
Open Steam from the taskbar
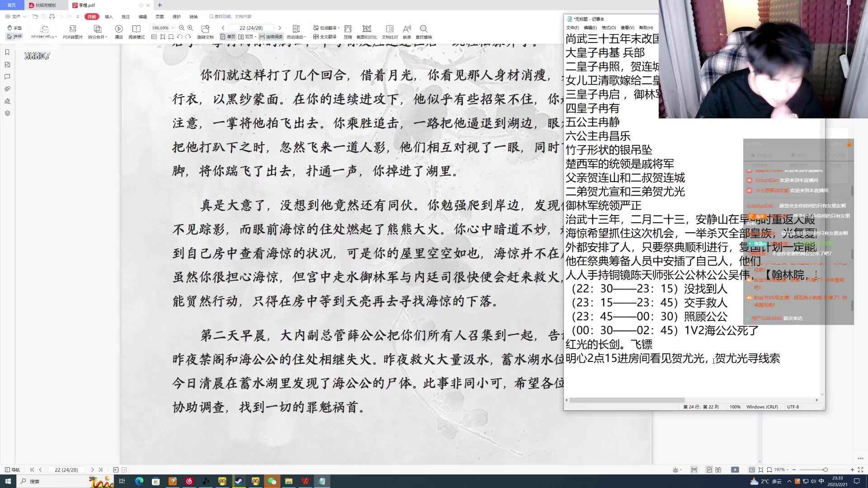coord(239,481)
